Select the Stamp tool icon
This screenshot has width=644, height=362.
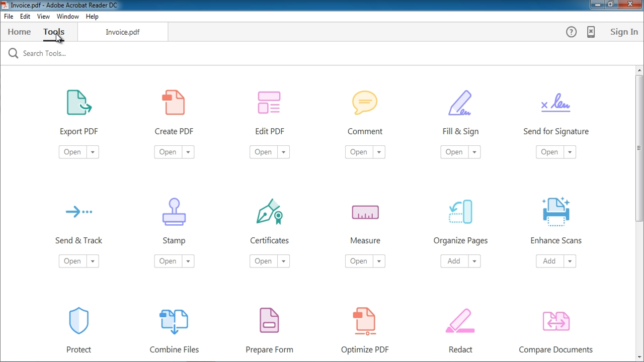(x=174, y=212)
